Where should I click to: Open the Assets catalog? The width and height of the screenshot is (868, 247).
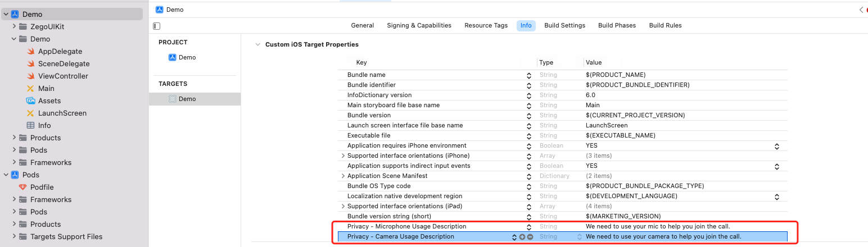point(49,100)
